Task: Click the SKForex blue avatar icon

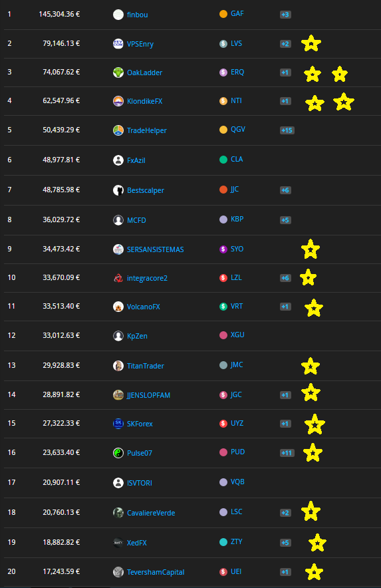Action: point(118,424)
